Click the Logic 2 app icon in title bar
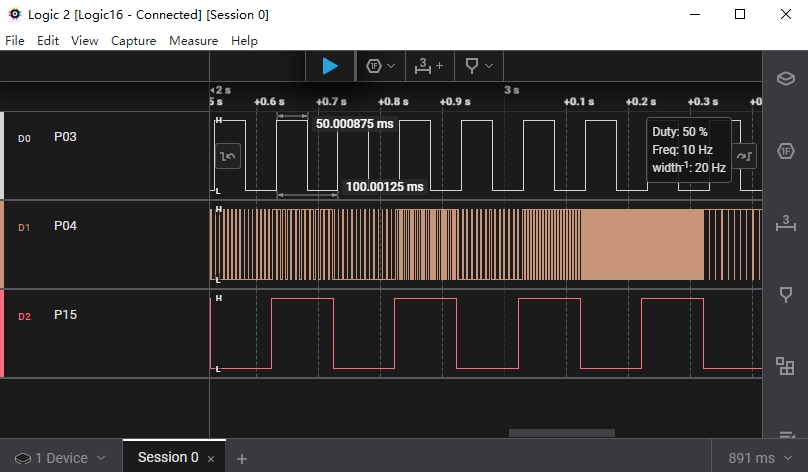 pos(14,14)
